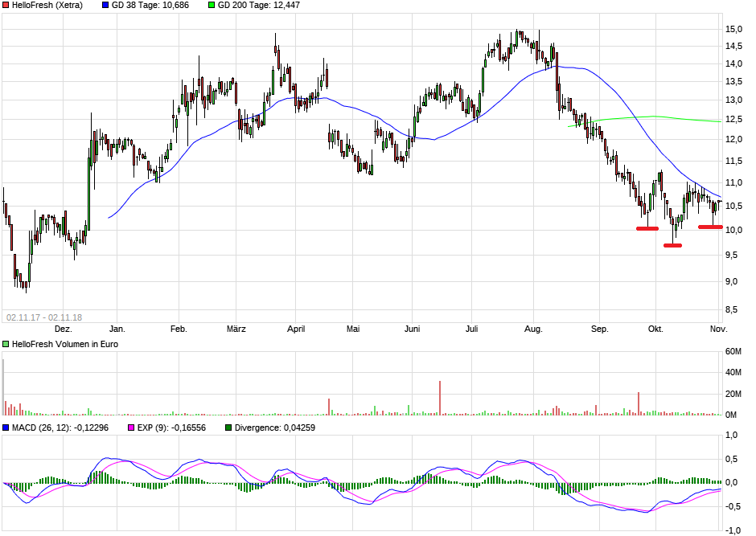Click the 'HelloFresh (Xetra)' legend text
Image resolution: width=756 pixels, height=536 pixels.
click(x=47, y=6)
